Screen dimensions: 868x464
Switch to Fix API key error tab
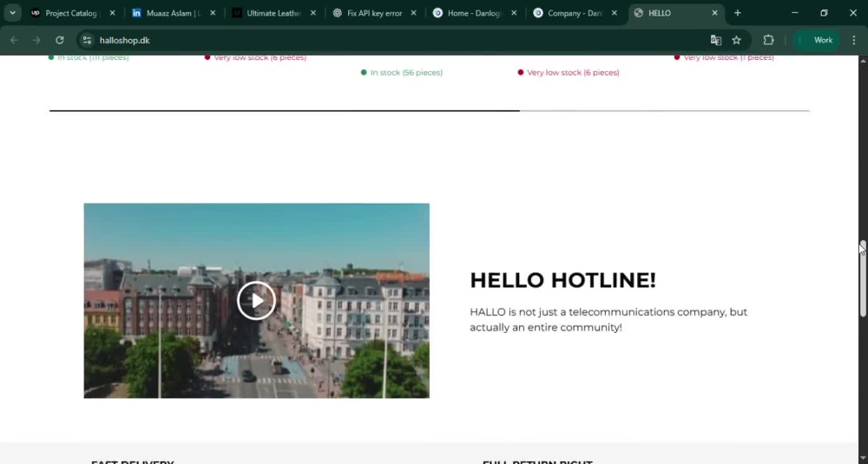(x=374, y=13)
